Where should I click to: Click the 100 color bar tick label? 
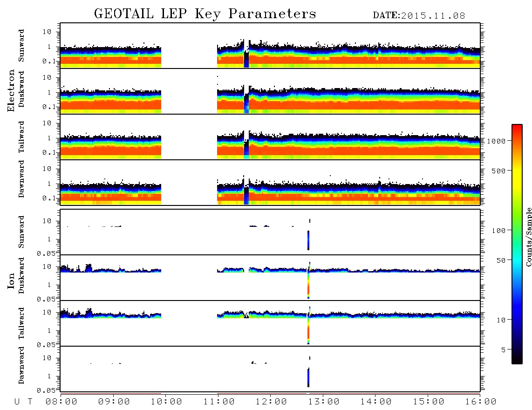point(498,231)
